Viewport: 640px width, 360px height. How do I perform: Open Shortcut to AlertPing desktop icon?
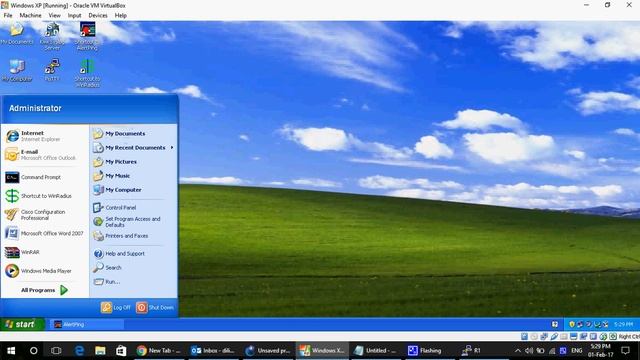coord(87,36)
